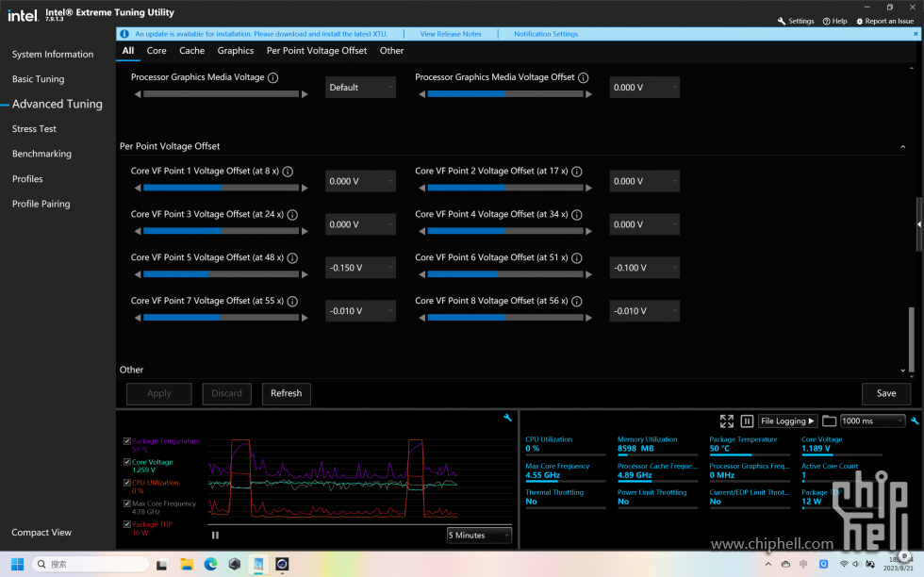Switch to the Cache tab

pyautogui.click(x=192, y=51)
